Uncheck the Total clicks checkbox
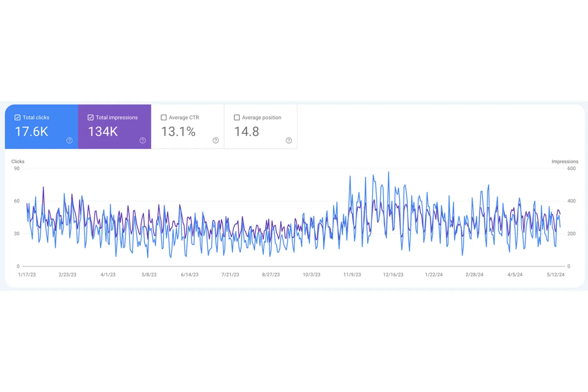 point(18,118)
